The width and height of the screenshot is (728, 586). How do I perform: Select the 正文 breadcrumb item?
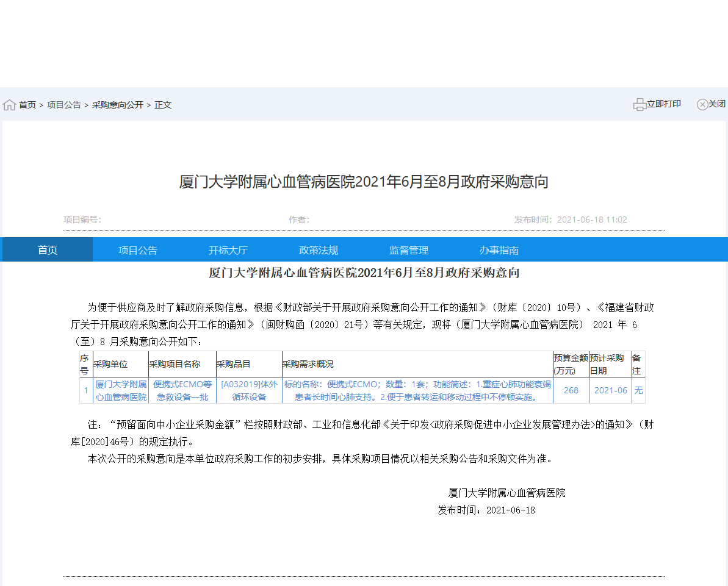(162, 104)
